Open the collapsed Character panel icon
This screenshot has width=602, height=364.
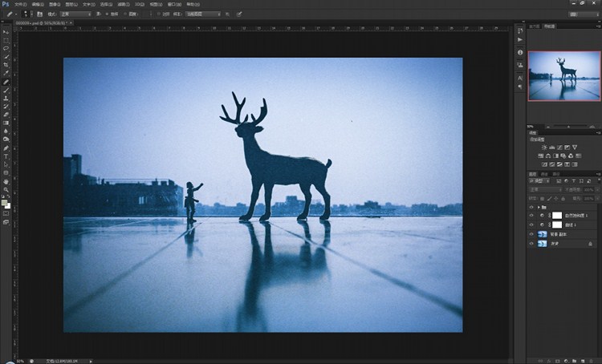click(x=520, y=78)
